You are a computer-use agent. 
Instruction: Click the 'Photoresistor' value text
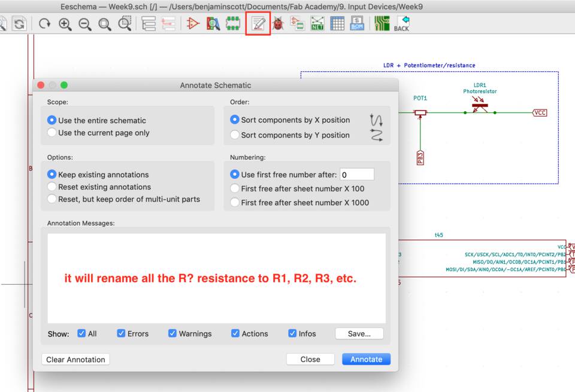(x=480, y=91)
